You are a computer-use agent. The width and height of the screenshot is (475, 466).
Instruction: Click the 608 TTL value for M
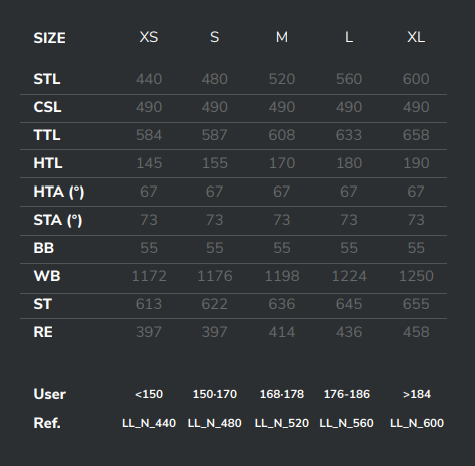click(x=282, y=135)
